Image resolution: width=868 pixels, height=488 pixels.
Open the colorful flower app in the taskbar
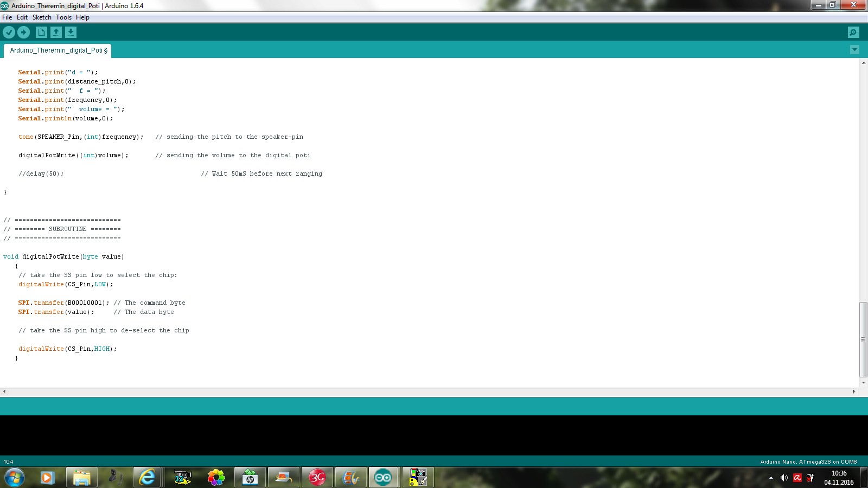pos(216,478)
